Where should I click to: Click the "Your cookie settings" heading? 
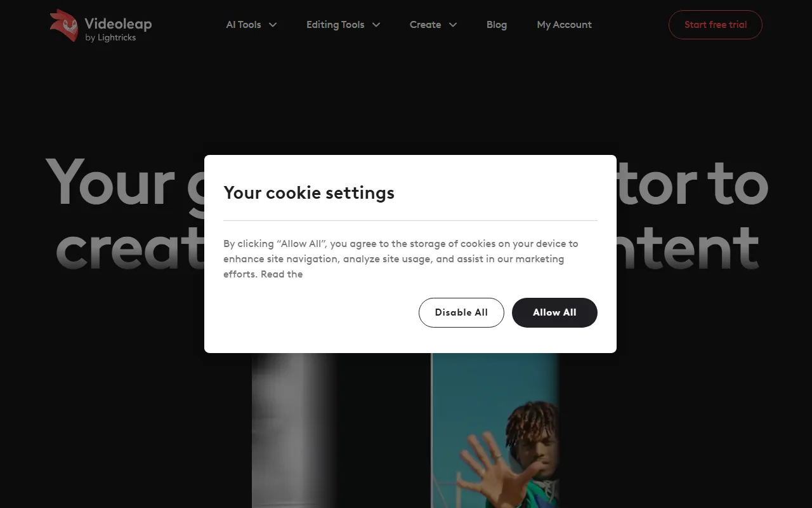tap(309, 192)
